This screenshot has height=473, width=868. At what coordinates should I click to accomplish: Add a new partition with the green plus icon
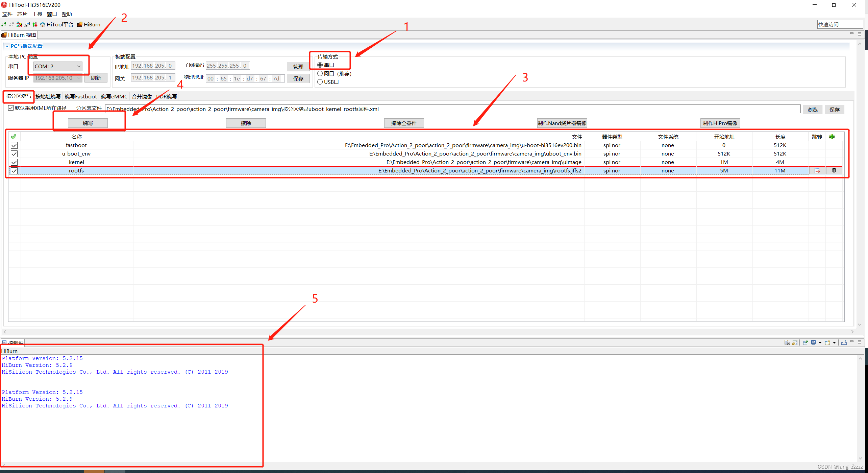[x=832, y=137]
